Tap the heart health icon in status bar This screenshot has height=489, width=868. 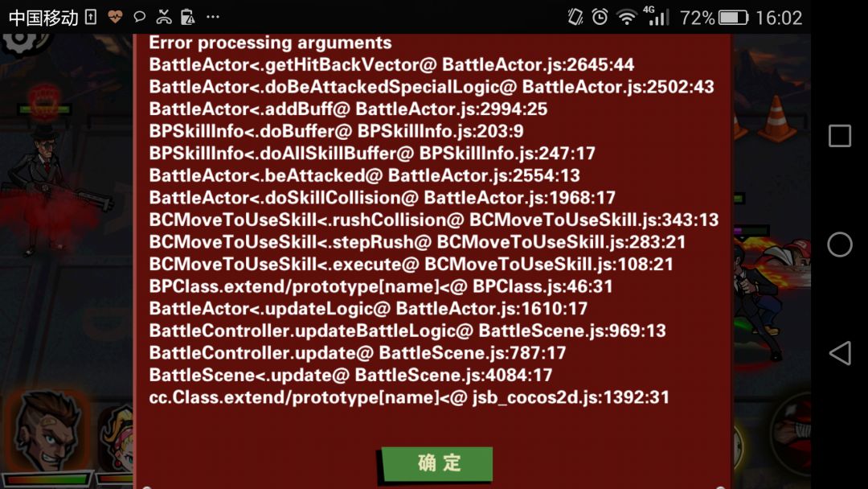[115, 17]
